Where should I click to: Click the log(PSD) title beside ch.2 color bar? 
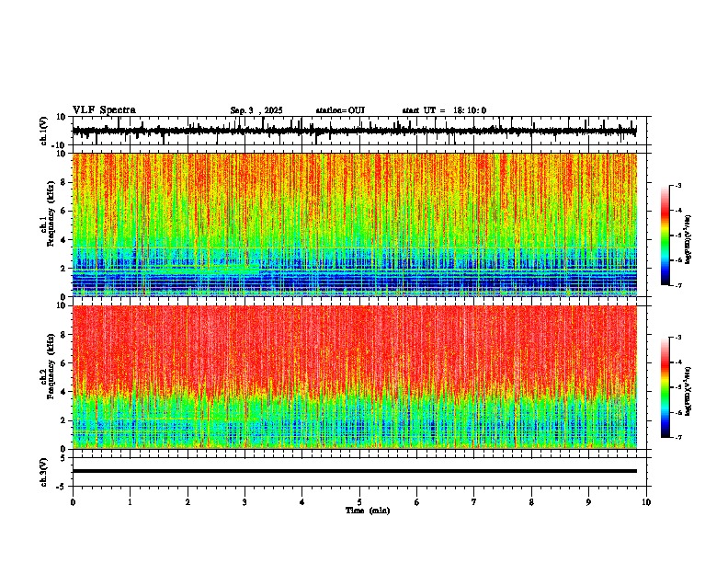688,391
